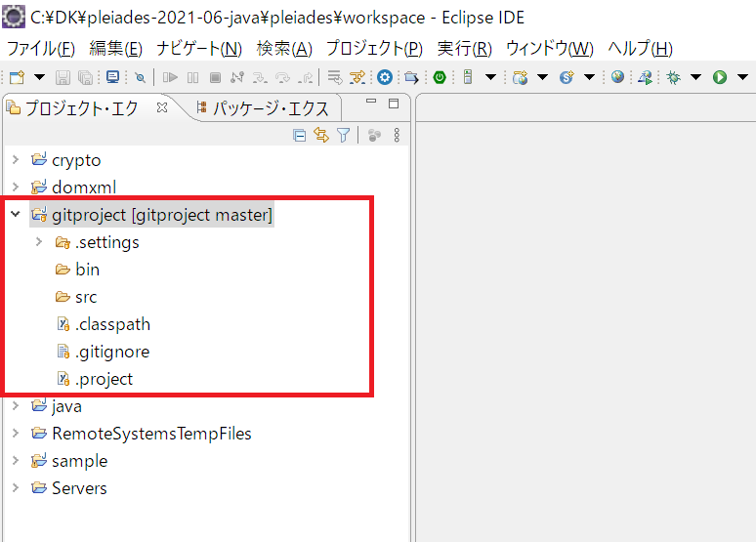Open the servlet icon dropdown arrow
This screenshot has height=542, width=756.
[x=589, y=77]
